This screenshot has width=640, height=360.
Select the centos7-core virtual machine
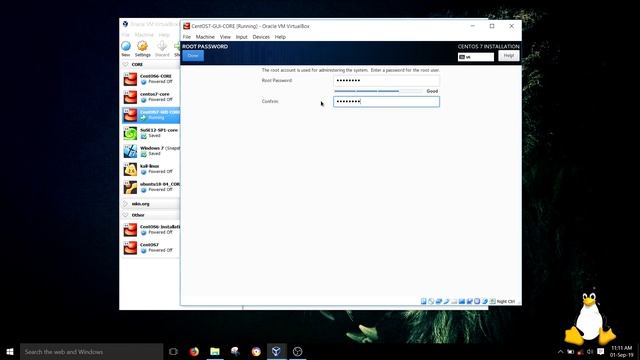click(151, 97)
